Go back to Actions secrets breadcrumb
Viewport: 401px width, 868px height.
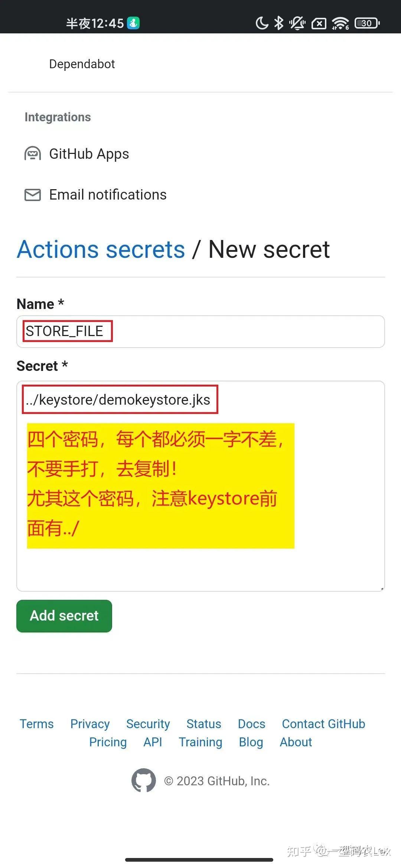(x=101, y=249)
